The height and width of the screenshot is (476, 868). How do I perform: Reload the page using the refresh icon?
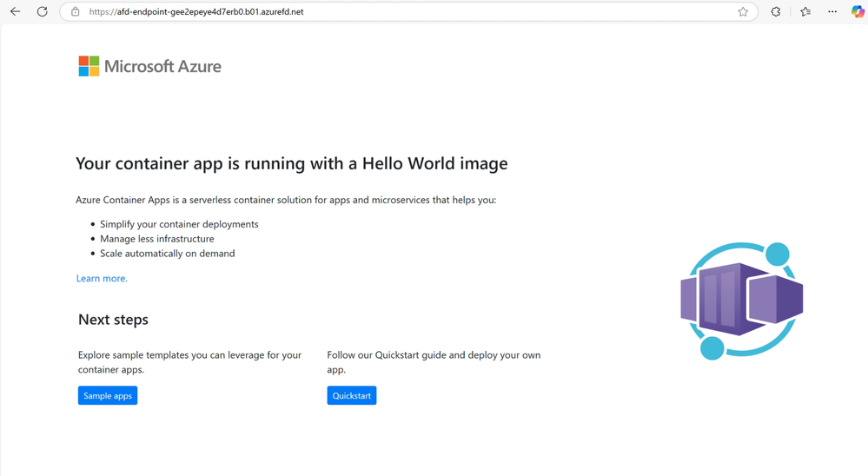(x=42, y=11)
